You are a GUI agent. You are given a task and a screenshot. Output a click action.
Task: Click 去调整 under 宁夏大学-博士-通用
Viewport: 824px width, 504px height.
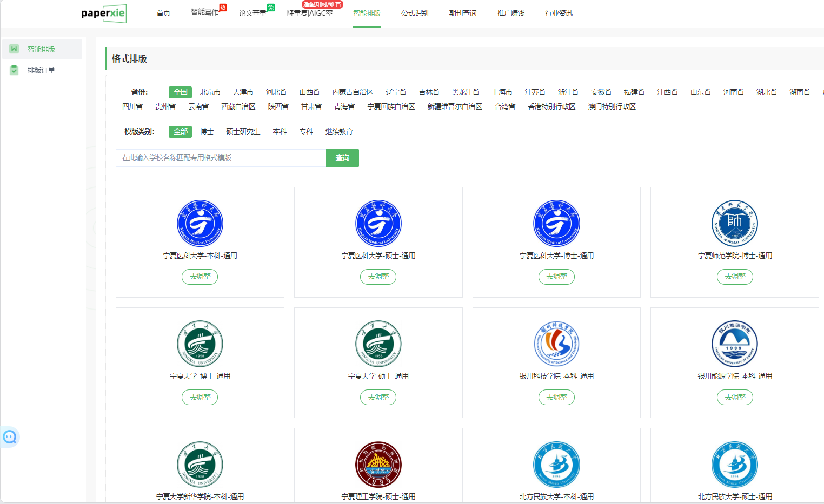pos(200,398)
